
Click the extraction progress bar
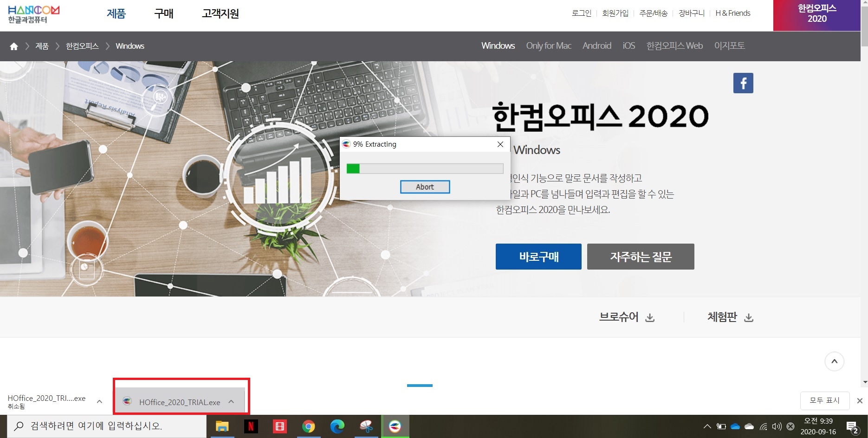pos(425,168)
